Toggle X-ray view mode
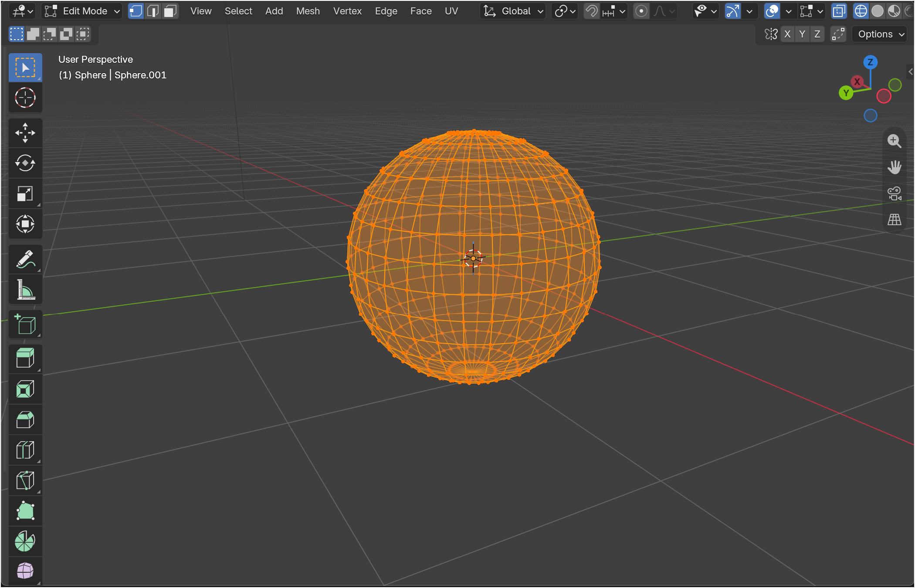Screen dimensions: 915x588 839,11
